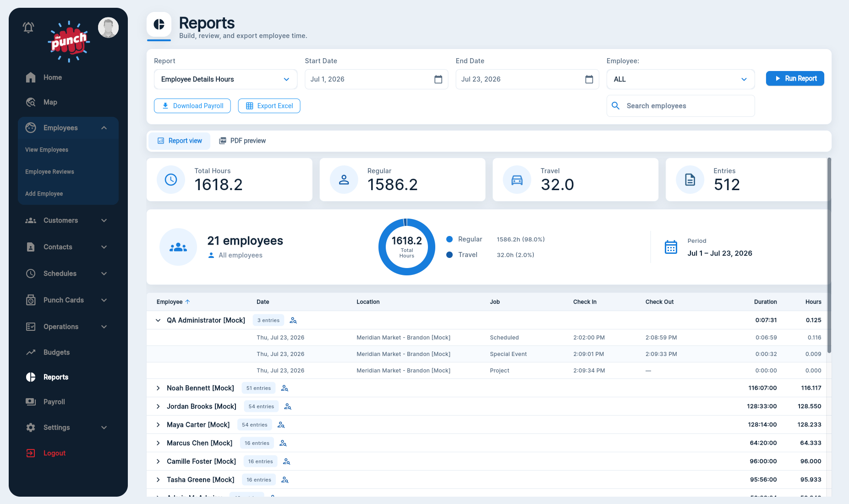Viewport: 849px width, 504px height.
Task: Open the Employee ALL dropdown
Action: point(680,79)
